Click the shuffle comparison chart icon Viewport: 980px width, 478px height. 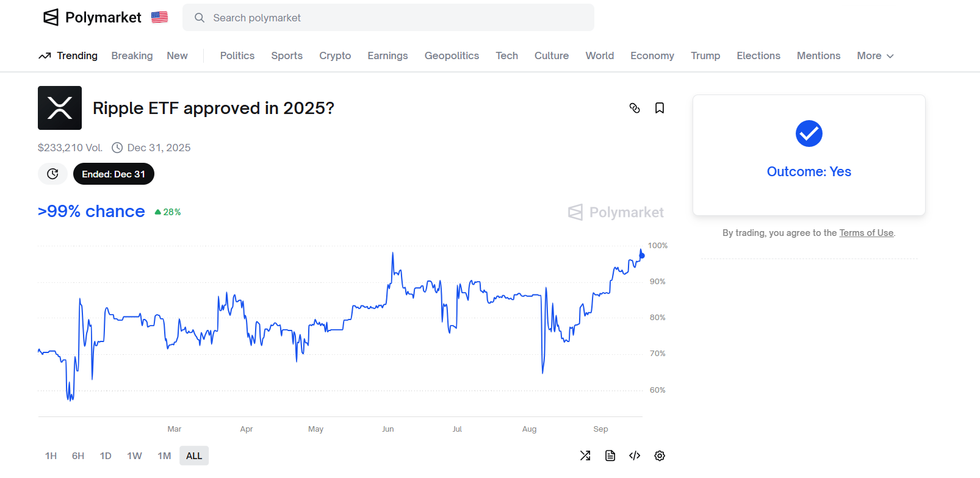pyautogui.click(x=585, y=455)
